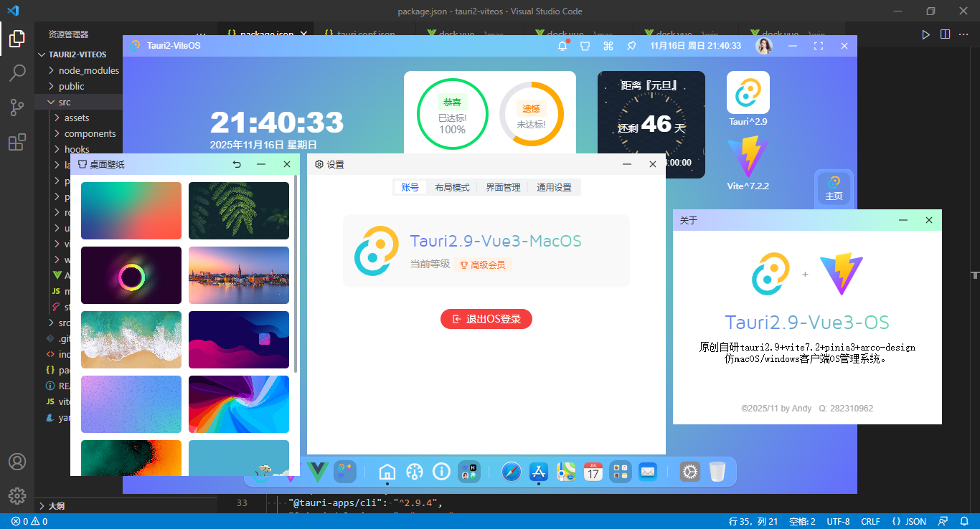Click the 退出OS登录 button
Viewport: 980px width, 529px height.
pyautogui.click(x=486, y=319)
